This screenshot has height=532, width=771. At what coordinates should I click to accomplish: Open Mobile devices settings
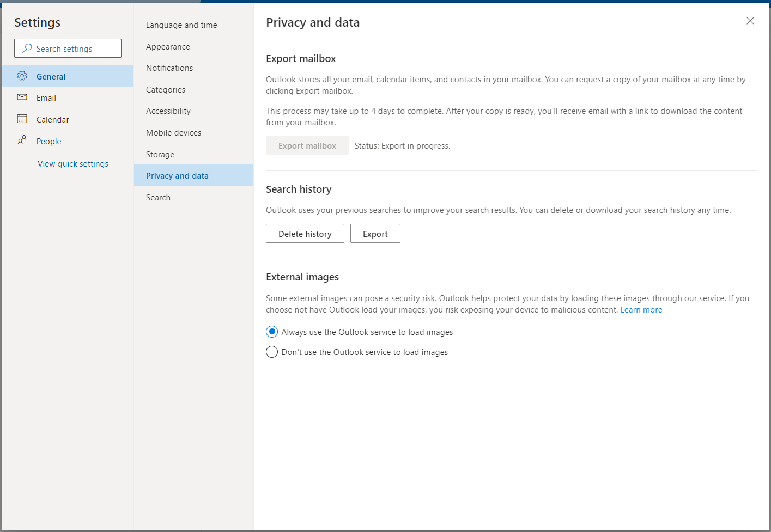coord(173,133)
